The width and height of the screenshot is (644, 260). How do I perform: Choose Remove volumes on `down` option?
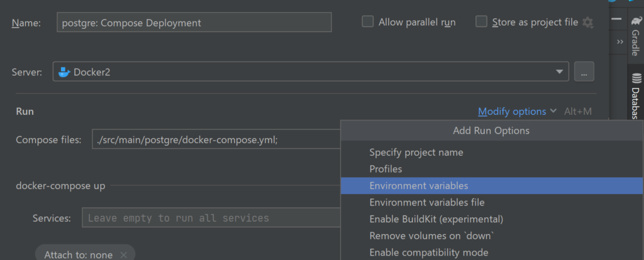point(431,236)
